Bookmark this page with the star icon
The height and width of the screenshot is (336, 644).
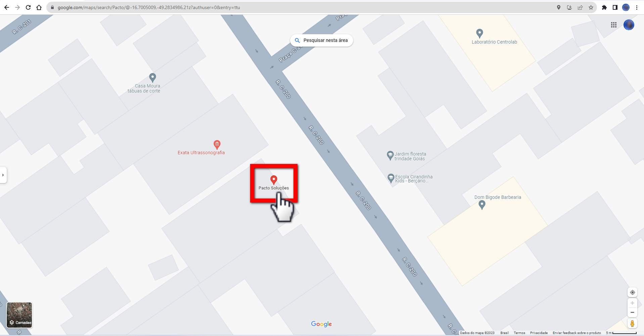[591, 7]
